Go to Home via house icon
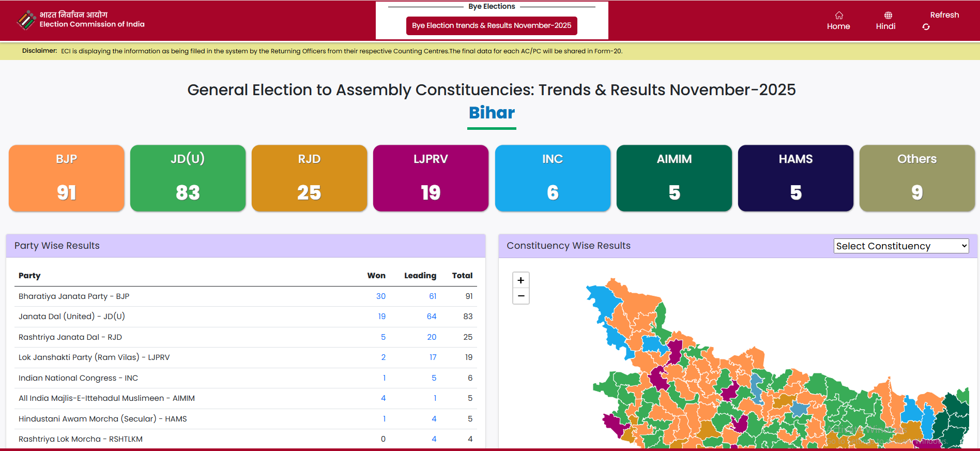This screenshot has width=980, height=451. (x=838, y=16)
